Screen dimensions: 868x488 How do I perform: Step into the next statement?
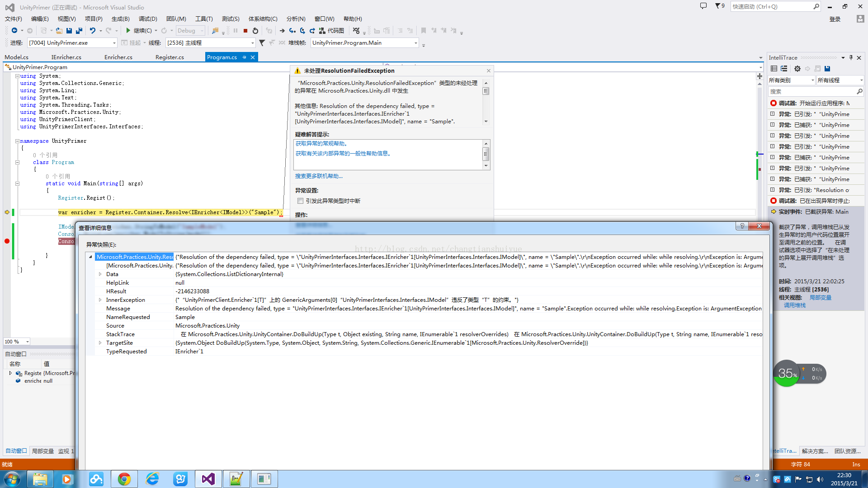click(x=292, y=31)
